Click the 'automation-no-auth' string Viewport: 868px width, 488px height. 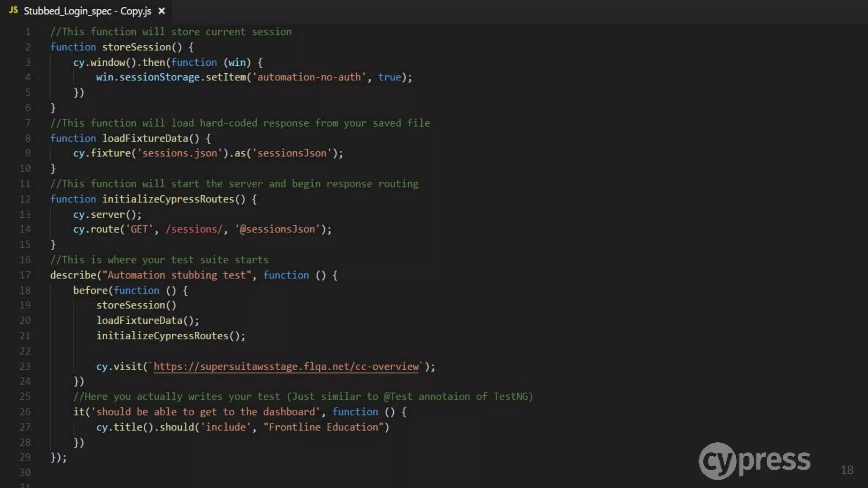(309, 77)
